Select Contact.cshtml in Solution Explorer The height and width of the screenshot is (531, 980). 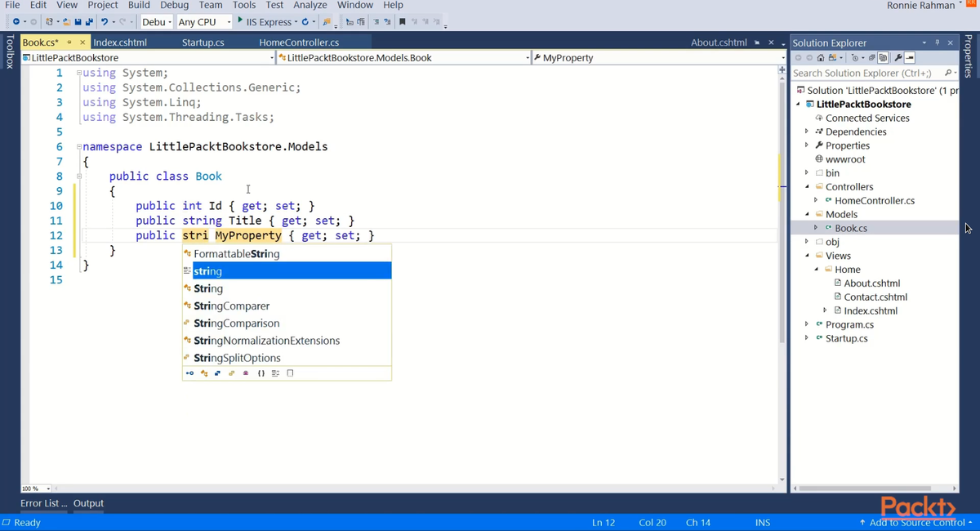[875, 297]
